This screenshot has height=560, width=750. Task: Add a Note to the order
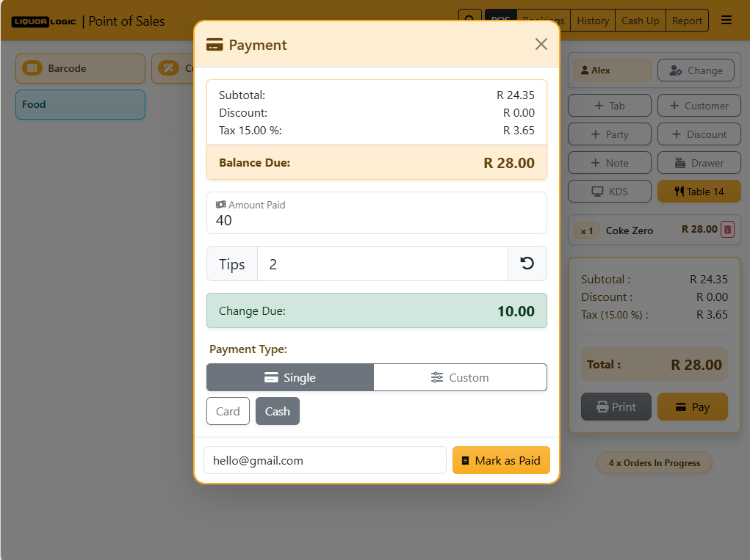point(610,163)
